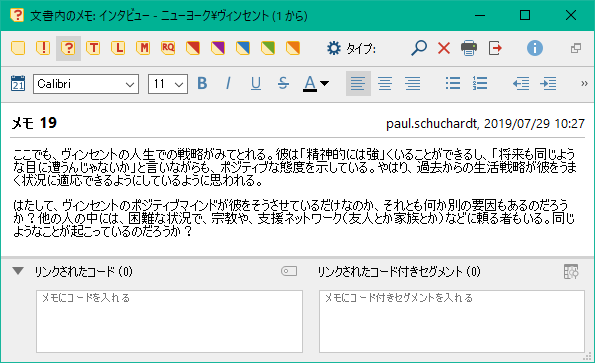595x363 pixels.
Task: Click the リンクされたコード付きセグメント (0) label
Action: click(x=399, y=272)
